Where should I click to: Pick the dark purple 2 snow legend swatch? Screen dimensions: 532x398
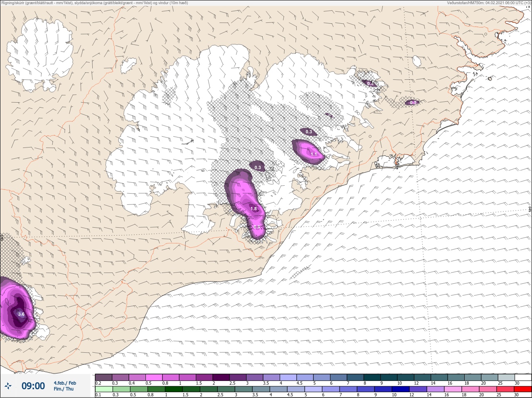[221, 377]
